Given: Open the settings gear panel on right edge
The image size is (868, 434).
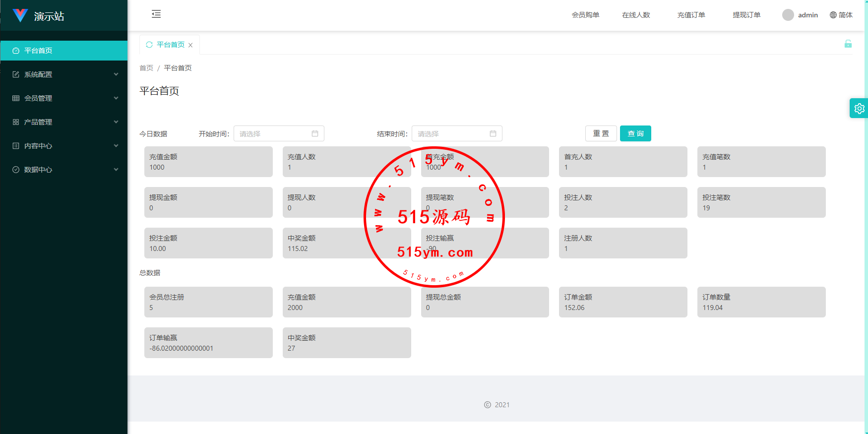Looking at the screenshot, I should coord(859,108).
